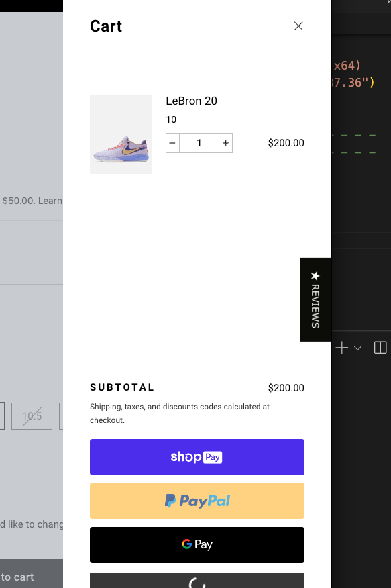
Task: Click the black Google Pay button
Action: click(197, 544)
